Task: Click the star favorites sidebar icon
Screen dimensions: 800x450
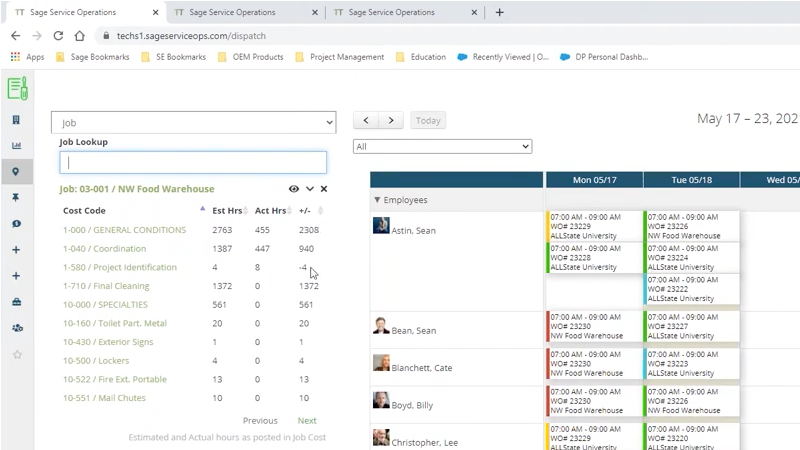Action: [17, 355]
